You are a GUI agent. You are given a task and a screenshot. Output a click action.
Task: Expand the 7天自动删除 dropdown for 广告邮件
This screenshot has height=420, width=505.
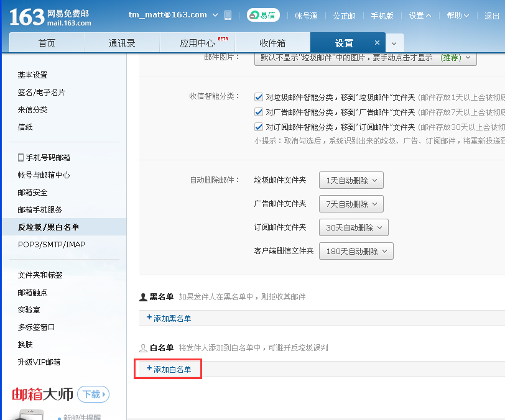(x=351, y=204)
